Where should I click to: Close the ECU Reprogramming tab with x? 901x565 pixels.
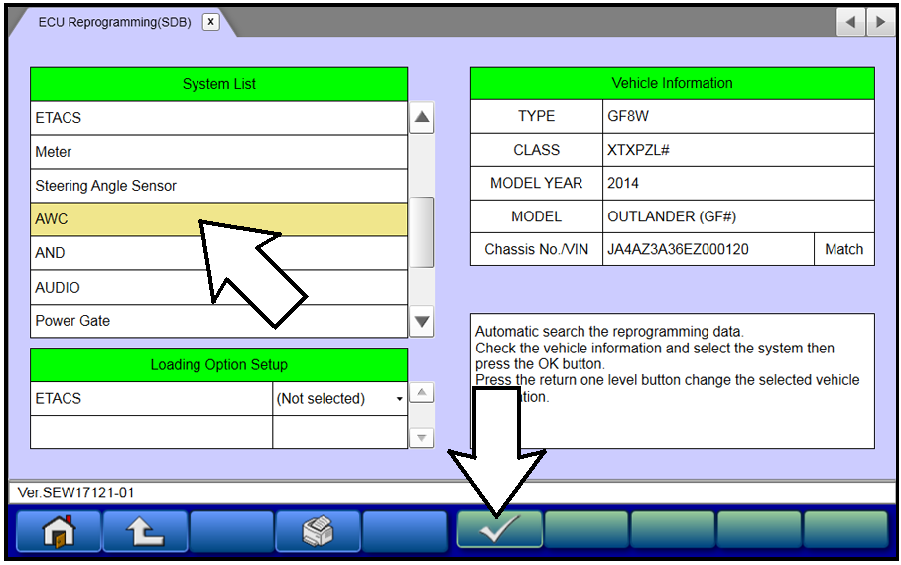click(210, 22)
